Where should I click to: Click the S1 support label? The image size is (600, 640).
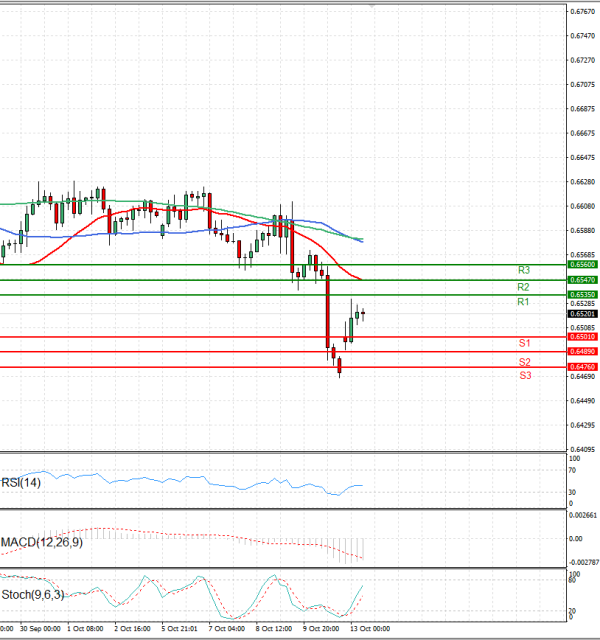524,344
